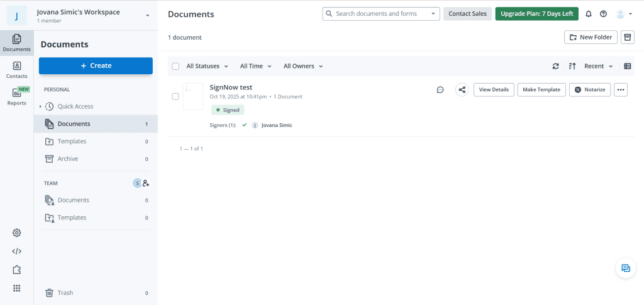Image resolution: width=644 pixels, height=305 pixels.
Task: Expand the All Statuses filter dropdown
Action: click(207, 66)
